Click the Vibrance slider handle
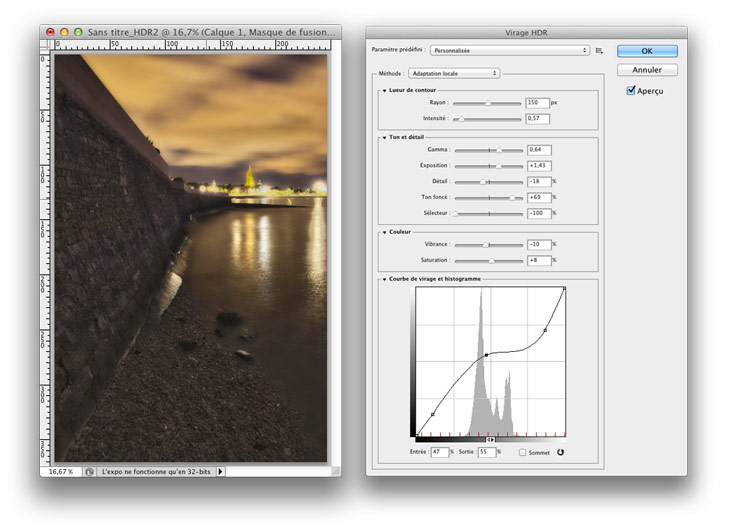The width and height of the screenshot is (740, 532). click(x=486, y=245)
